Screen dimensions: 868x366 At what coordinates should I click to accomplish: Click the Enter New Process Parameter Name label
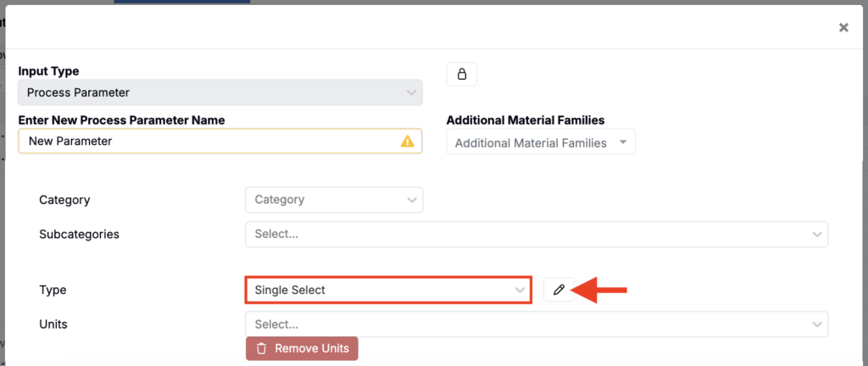[x=121, y=120]
